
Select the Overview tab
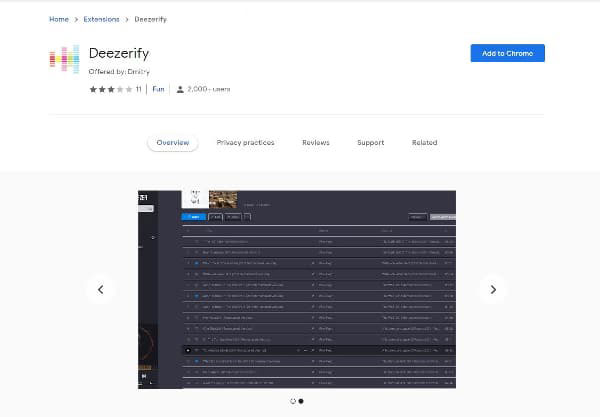[173, 142]
